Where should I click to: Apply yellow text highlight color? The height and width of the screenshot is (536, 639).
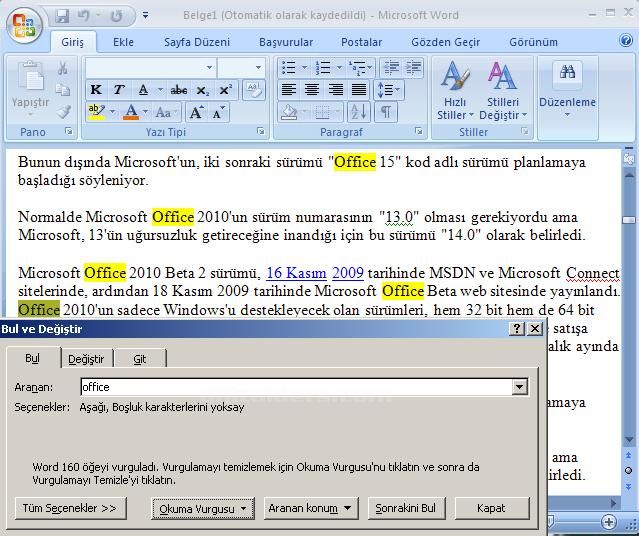pyautogui.click(x=97, y=112)
